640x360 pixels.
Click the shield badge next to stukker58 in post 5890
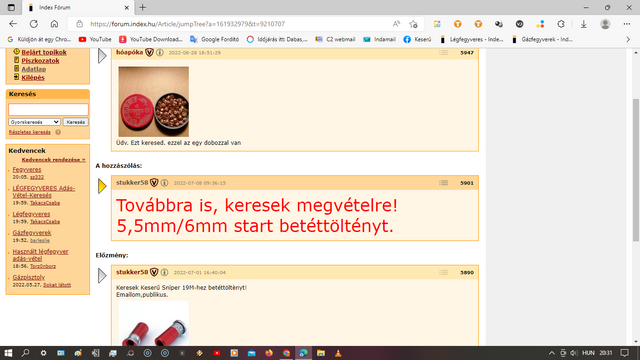(x=154, y=272)
